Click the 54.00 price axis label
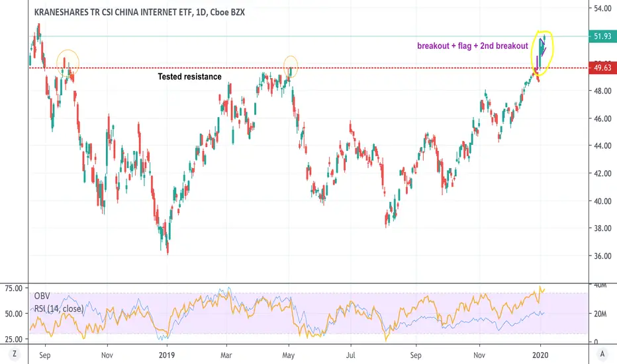Screen dimensions: 617x364 (x=602, y=9)
